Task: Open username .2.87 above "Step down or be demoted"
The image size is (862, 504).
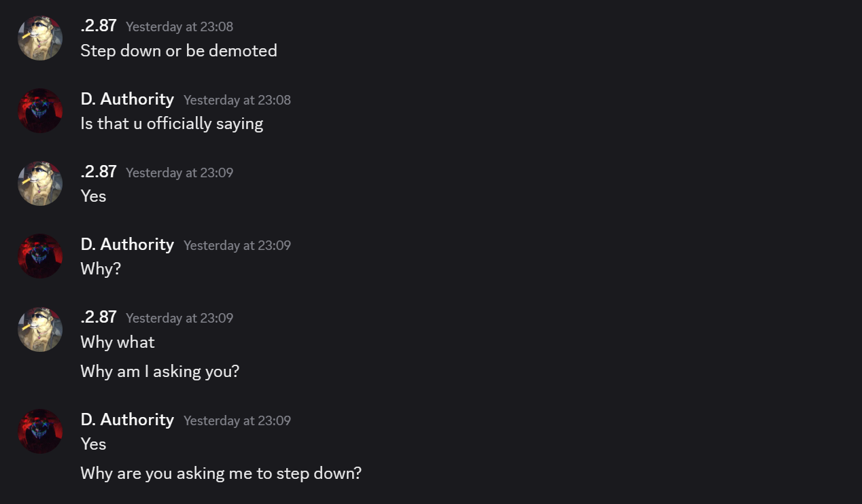Action: click(99, 26)
